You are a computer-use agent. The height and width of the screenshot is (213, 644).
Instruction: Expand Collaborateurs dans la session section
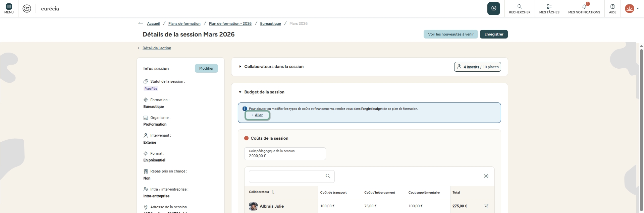pos(240,67)
